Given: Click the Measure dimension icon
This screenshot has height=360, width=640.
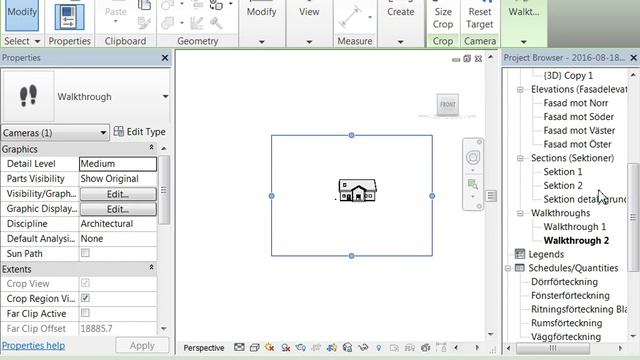Looking at the screenshot, I should [x=350, y=17].
